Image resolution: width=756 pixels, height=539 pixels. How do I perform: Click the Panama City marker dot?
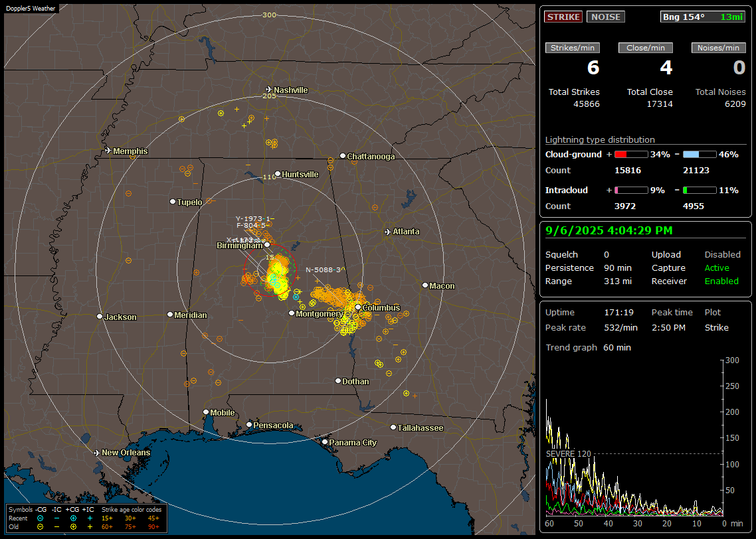[325, 441]
